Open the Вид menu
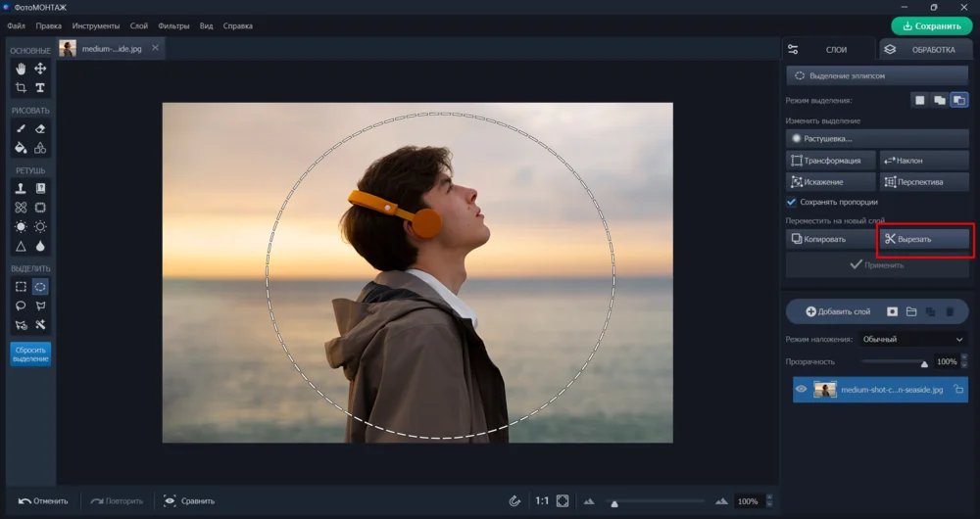Image resolution: width=980 pixels, height=519 pixels. pyautogui.click(x=206, y=26)
